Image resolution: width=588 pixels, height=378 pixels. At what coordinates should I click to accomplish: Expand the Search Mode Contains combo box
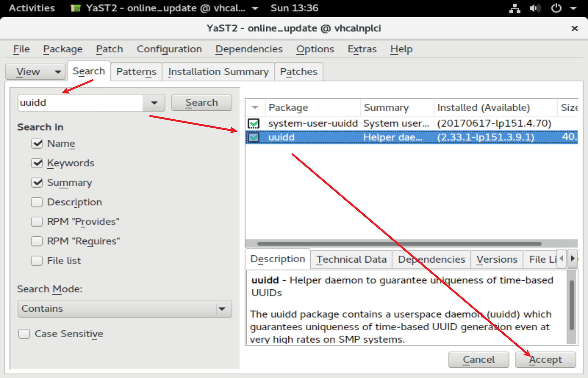(125, 309)
